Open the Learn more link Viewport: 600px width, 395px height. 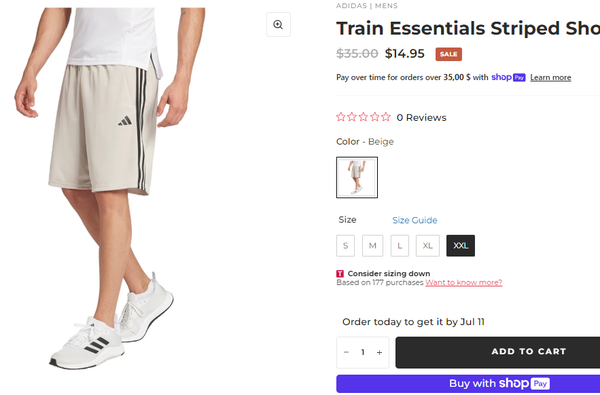coord(550,78)
